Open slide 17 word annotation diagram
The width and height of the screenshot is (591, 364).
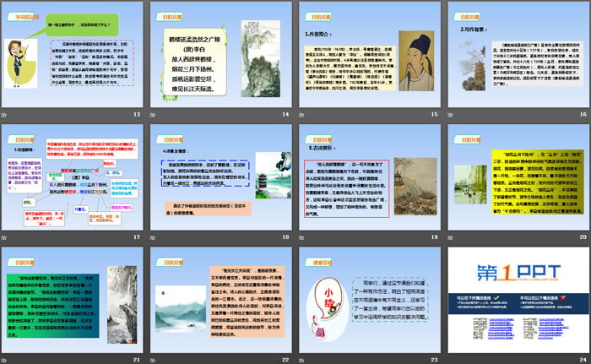[73, 177]
